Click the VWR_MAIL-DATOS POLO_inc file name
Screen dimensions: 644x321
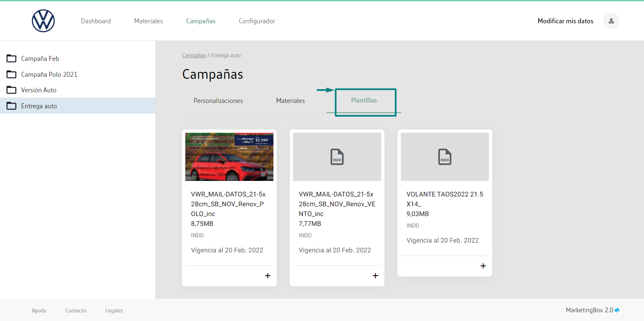click(228, 204)
